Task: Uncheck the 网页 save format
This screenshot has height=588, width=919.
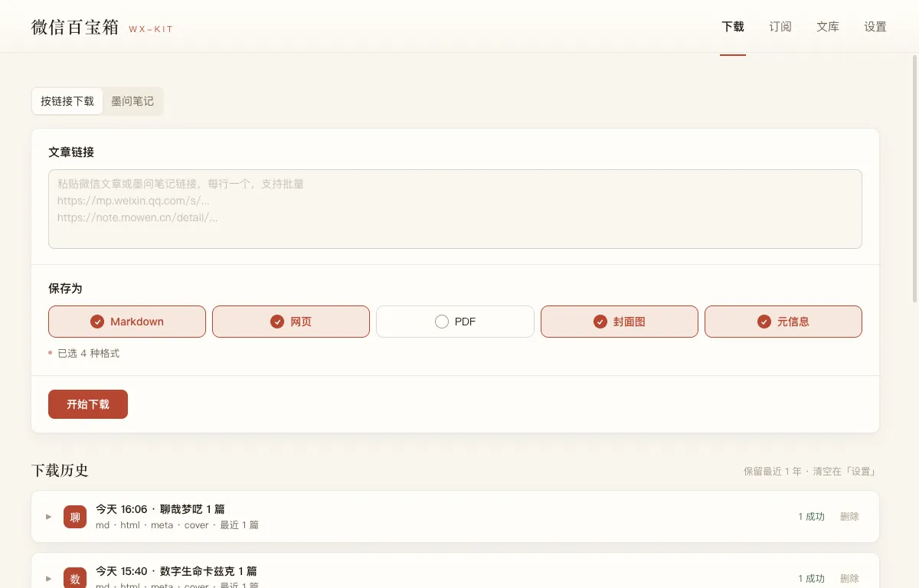Action: pyautogui.click(x=291, y=322)
